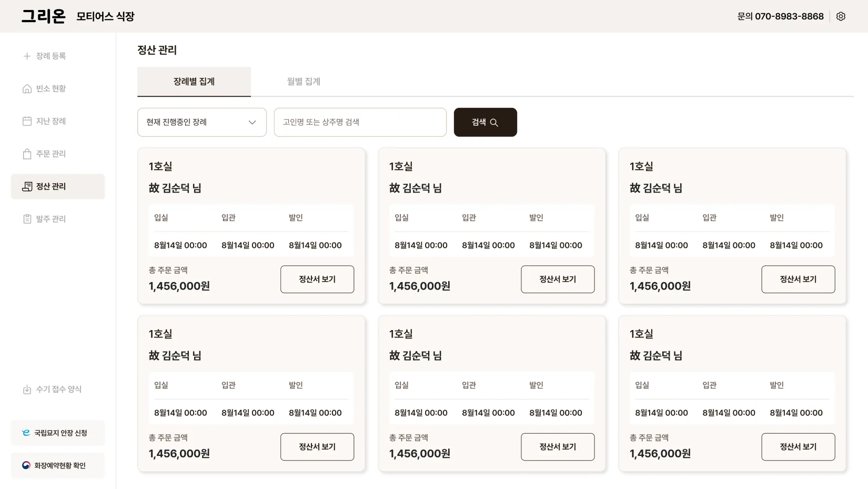The image size is (868, 489).
Task: Open 발주 관리 menu
Action: pos(58,219)
